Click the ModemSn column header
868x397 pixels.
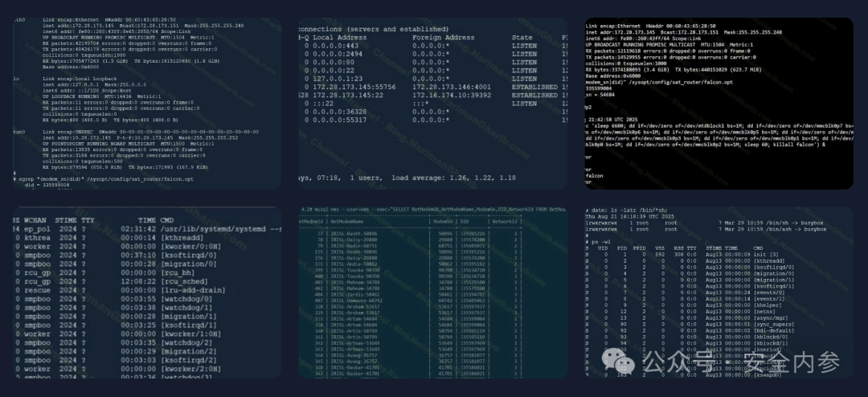443,222
